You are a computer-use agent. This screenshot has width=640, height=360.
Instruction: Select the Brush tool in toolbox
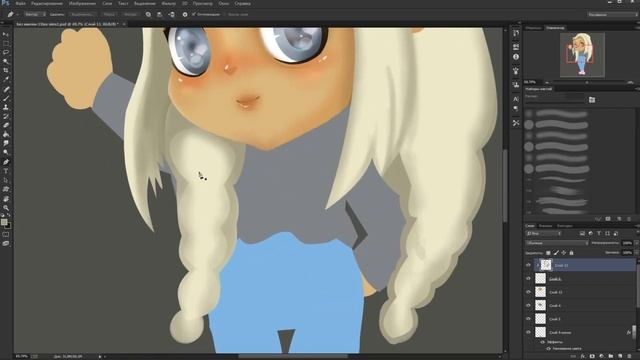(x=6, y=98)
